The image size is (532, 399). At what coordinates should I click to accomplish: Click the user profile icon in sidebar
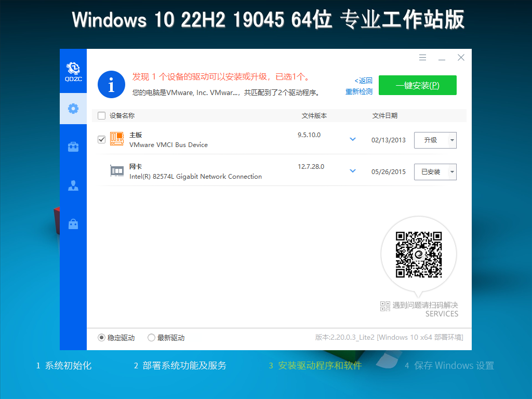click(73, 185)
